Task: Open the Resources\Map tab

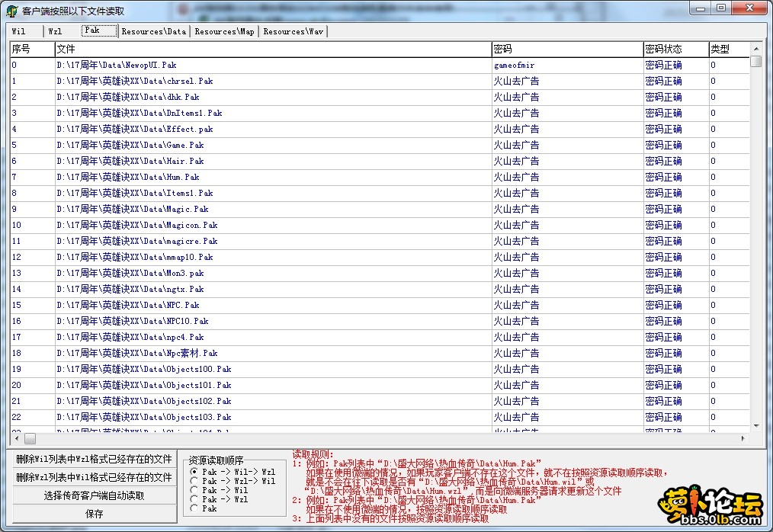Action: (x=224, y=31)
